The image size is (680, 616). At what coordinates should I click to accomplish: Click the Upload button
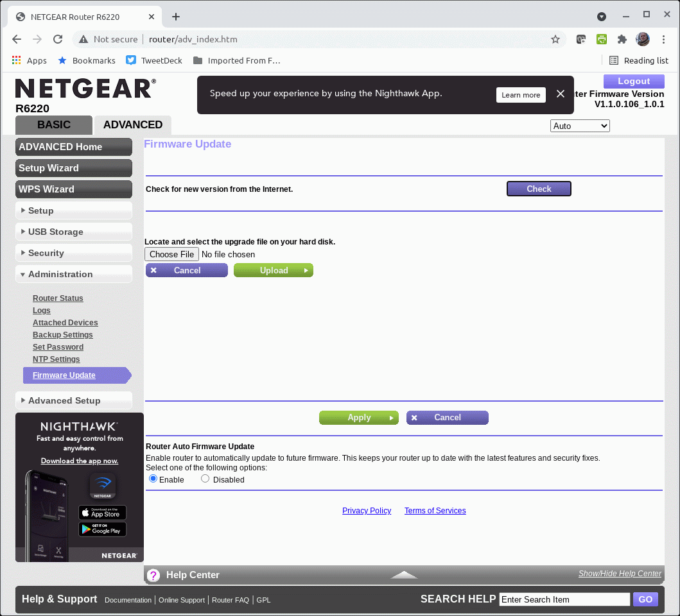[x=273, y=271]
